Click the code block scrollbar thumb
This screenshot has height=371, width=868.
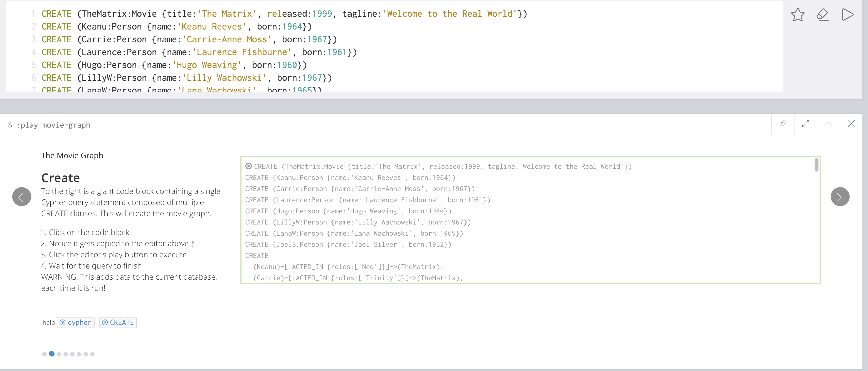tap(816, 165)
